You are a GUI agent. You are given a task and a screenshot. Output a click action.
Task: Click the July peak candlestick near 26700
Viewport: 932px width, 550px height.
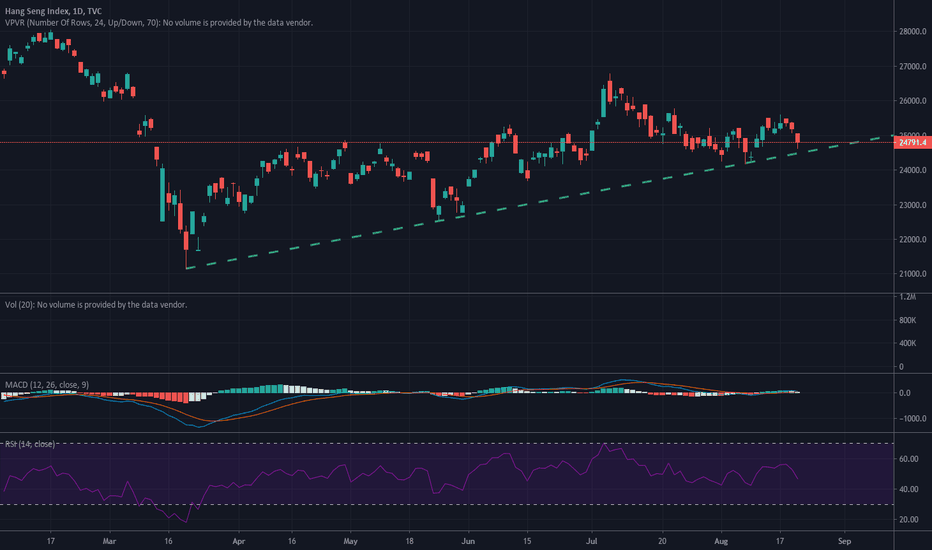(610, 90)
